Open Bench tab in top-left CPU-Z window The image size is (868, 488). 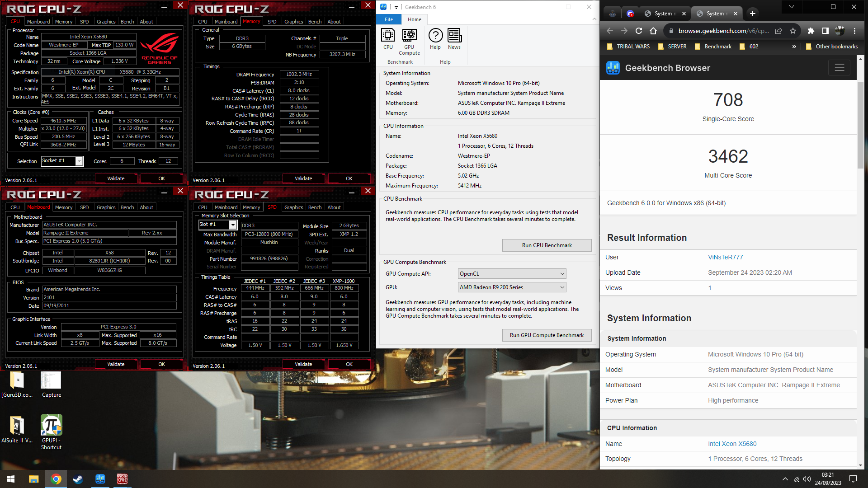(127, 22)
